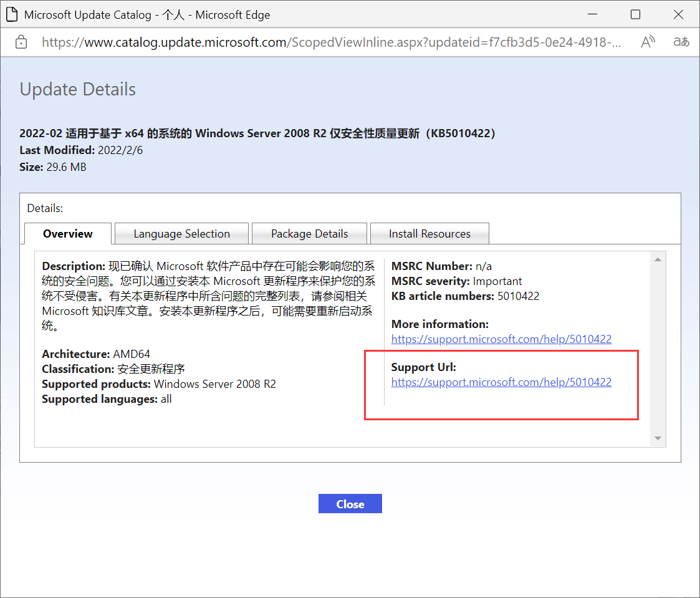
Task: Click the scroll up arrow in details pane
Action: pyautogui.click(x=658, y=259)
